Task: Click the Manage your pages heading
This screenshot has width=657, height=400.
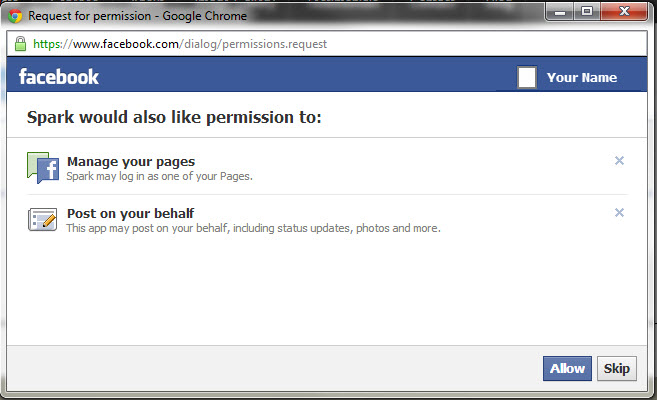Action: [131, 162]
